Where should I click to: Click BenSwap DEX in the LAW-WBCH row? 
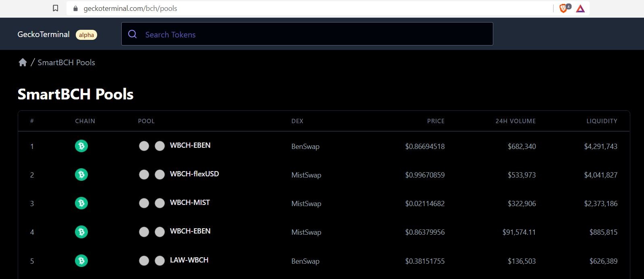[305, 261]
